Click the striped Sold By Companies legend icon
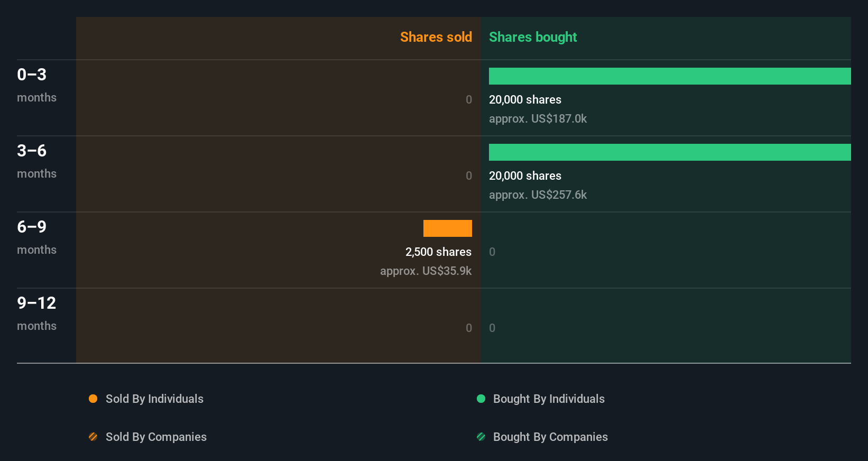The height and width of the screenshot is (461, 868). coord(93,437)
